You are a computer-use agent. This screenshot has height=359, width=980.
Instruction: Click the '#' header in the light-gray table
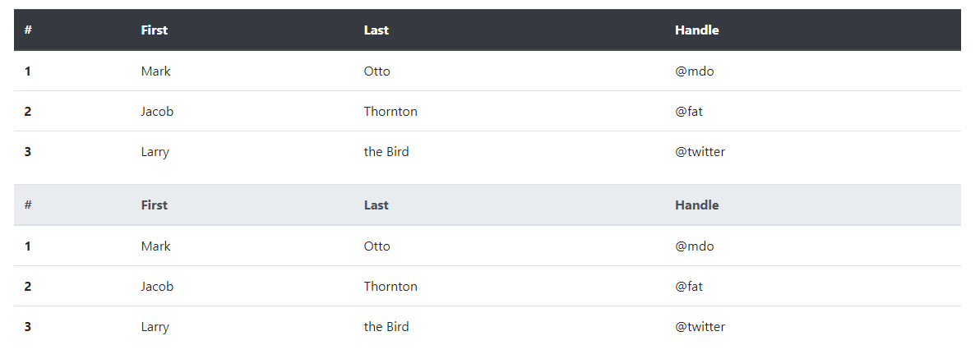28,205
